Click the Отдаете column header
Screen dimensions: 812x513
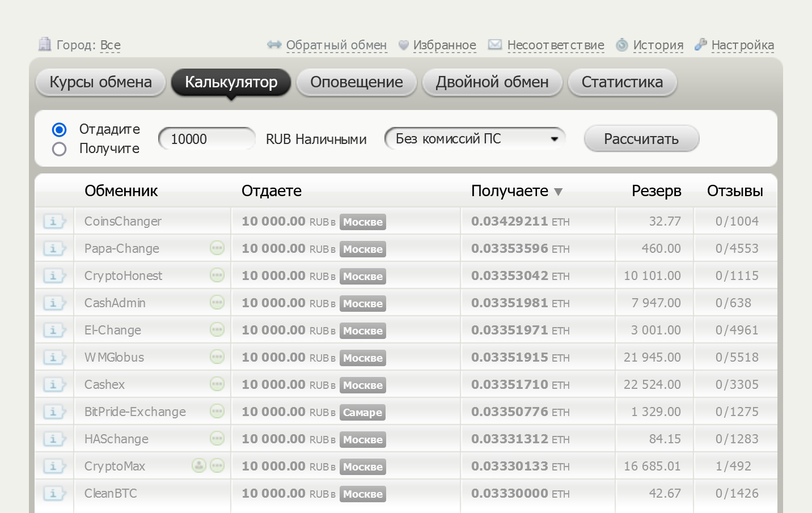272,191
